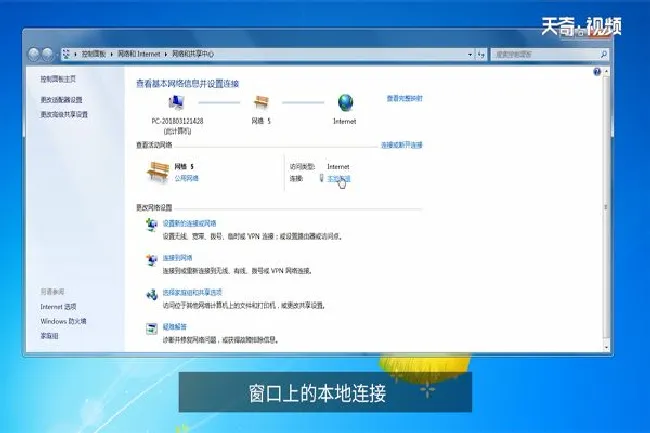Click the icon beside 疑难解答

pos(152,329)
